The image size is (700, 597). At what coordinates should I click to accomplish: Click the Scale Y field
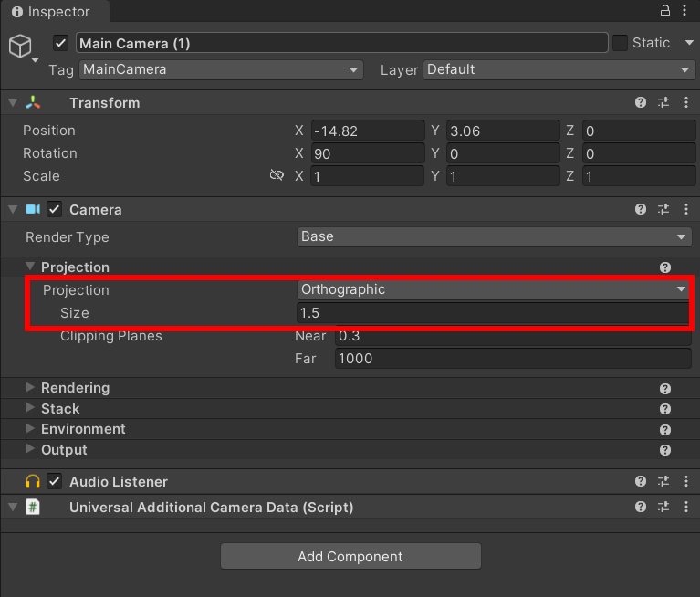click(503, 176)
